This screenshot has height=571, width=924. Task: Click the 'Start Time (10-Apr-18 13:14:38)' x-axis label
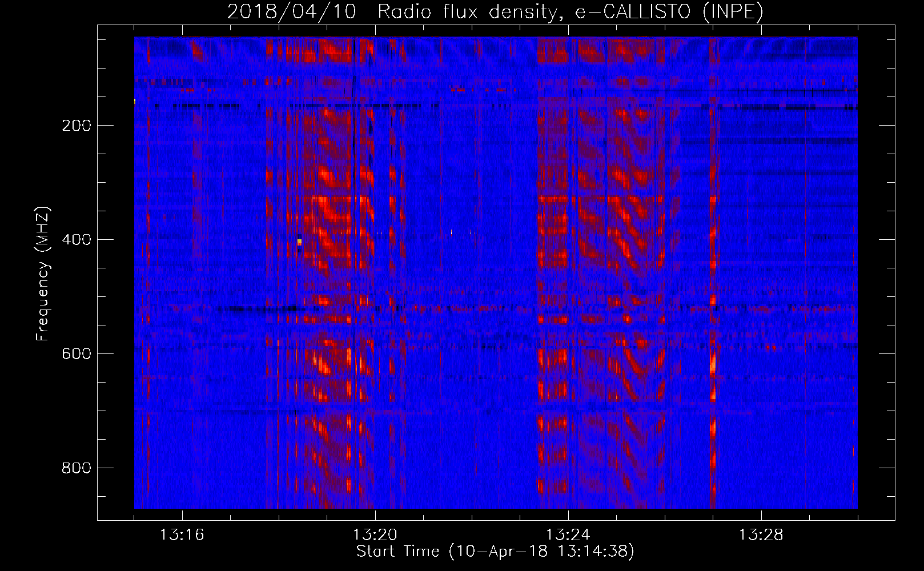(x=495, y=552)
